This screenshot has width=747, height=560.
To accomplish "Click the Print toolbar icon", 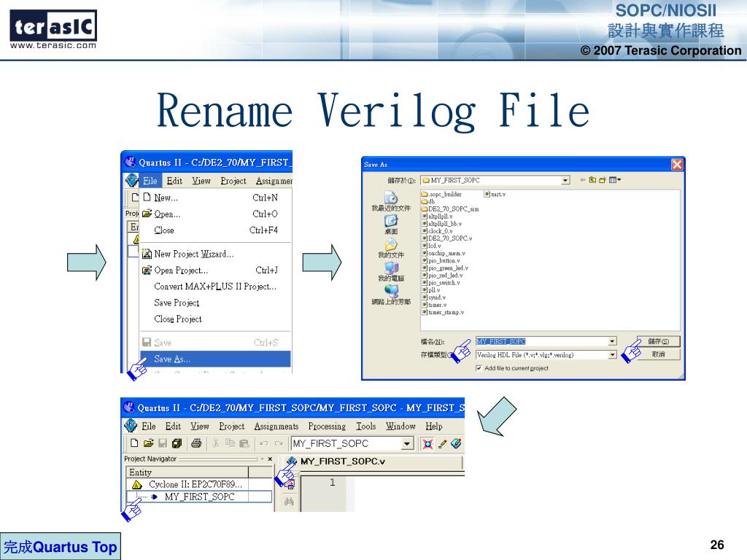I will pyautogui.click(x=196, y=443).
